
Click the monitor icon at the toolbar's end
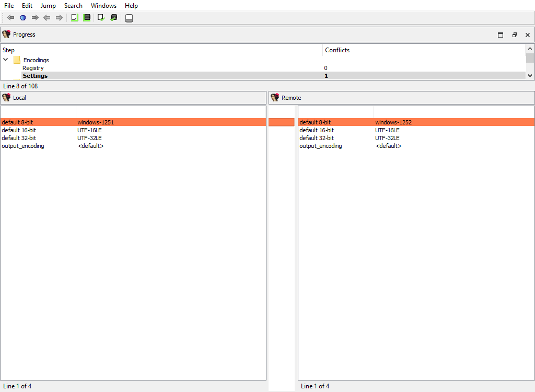[129, 17]
